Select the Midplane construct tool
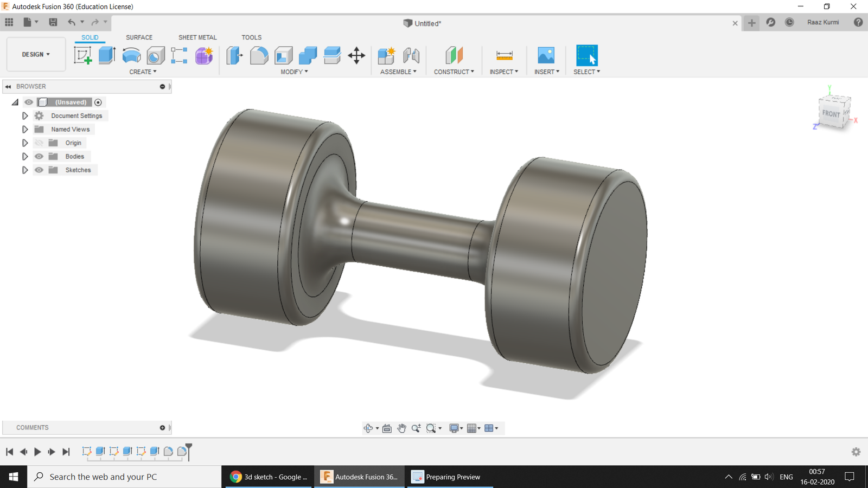 click(454, 55)
